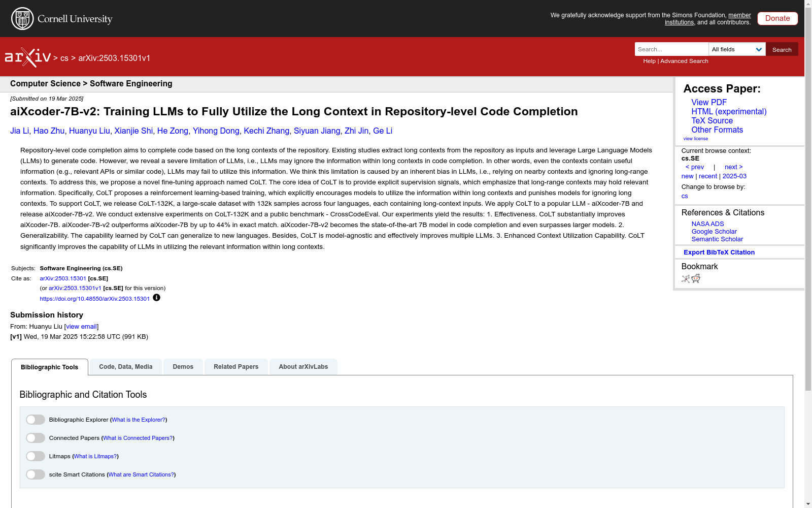
Task: Open author He Zong link
Action: (173, 131)
